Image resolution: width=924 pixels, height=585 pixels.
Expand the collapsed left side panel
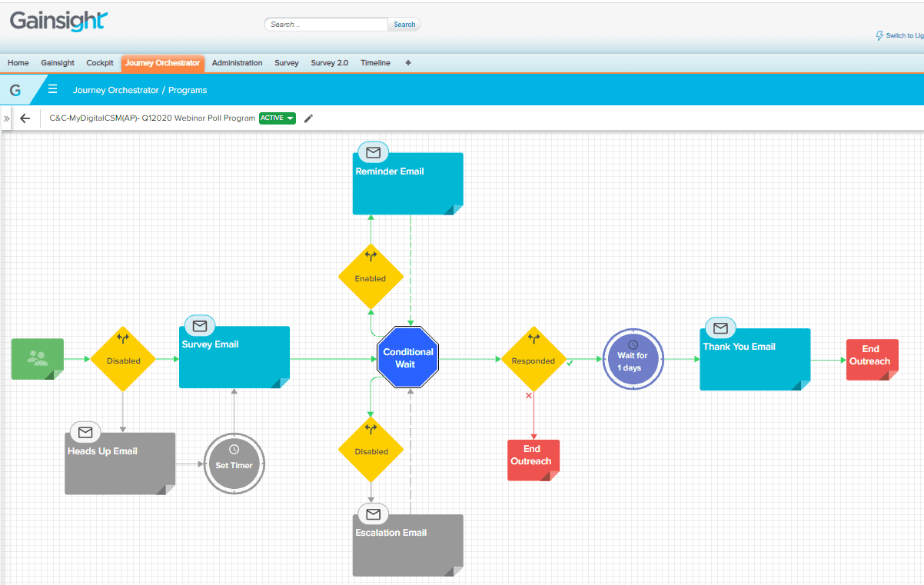[x=6, y=118]
